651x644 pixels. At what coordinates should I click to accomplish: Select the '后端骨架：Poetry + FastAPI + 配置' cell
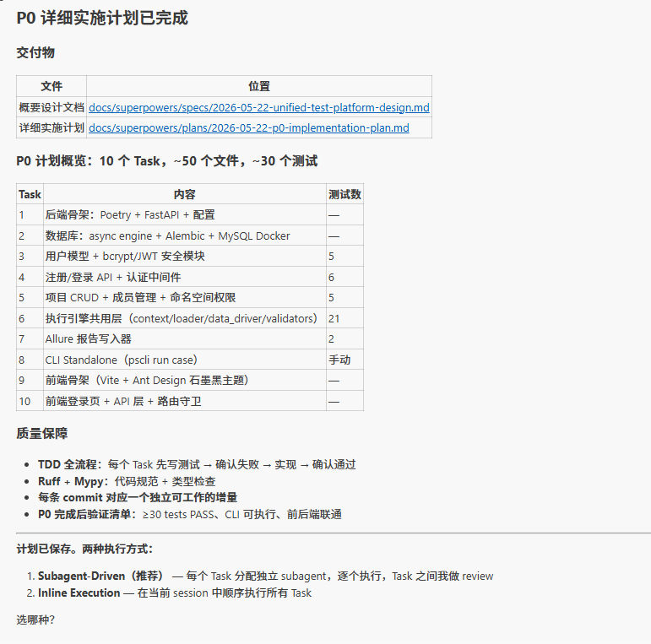coord(185,215)
